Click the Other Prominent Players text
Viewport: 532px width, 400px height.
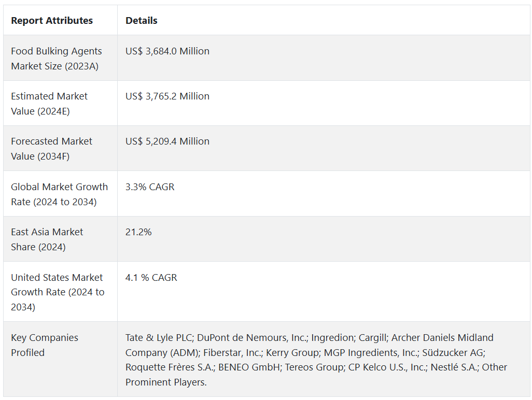click(165, 382)
